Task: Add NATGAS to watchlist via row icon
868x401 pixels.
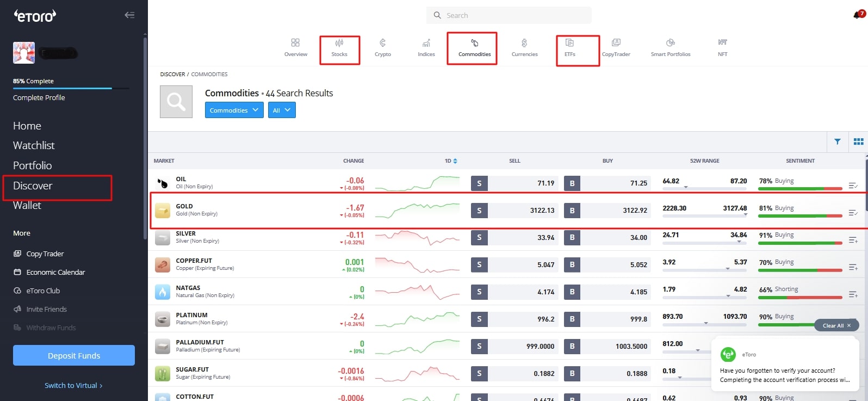Action: (853, 294)
